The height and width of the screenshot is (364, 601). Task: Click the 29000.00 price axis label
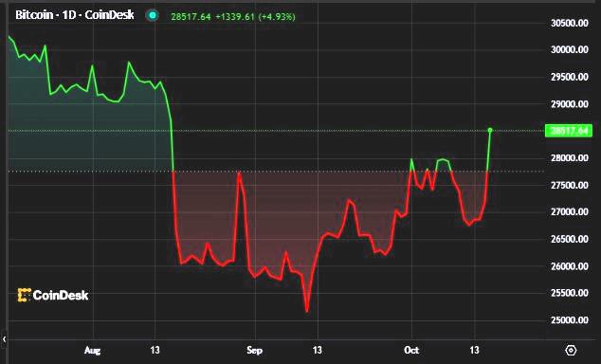point(569,104)
